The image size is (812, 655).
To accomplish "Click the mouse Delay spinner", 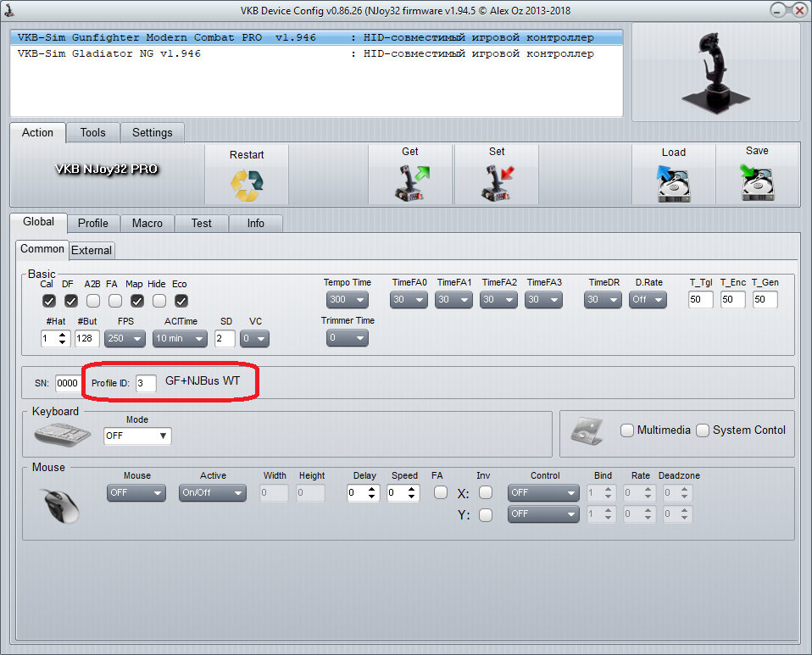I will [363, 492].
